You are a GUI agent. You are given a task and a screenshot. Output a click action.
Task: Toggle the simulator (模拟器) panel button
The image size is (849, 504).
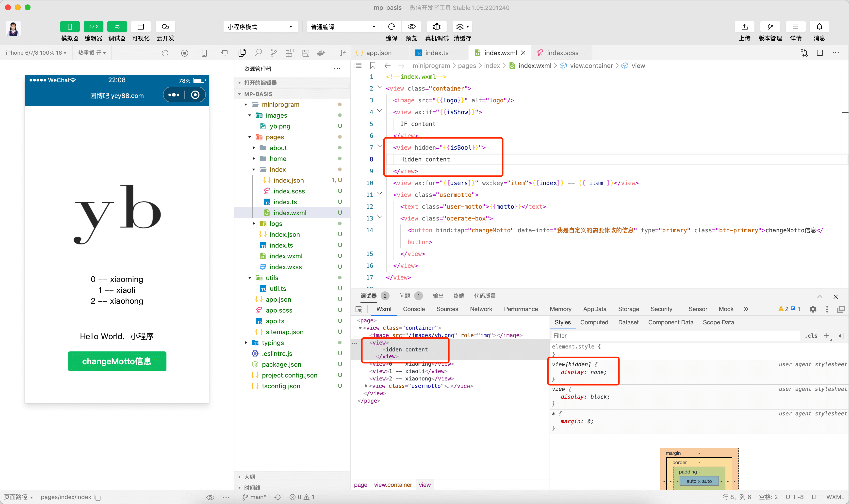pos(70,27)
